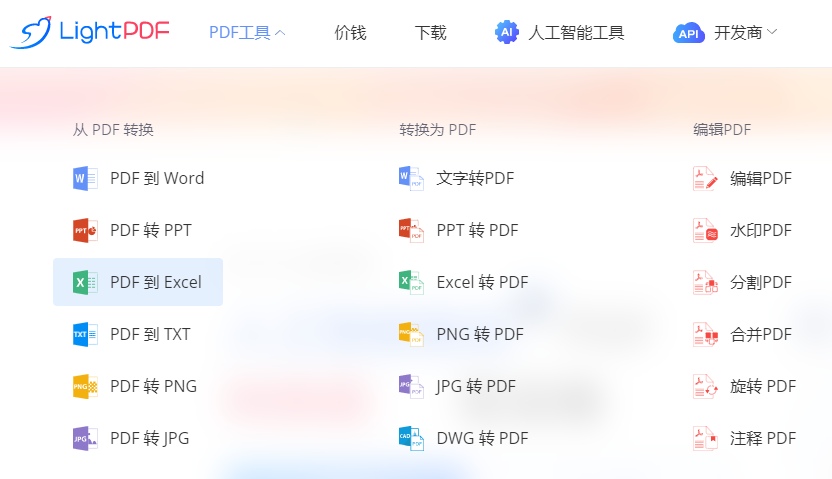Open the 分割PDF tool link
832x479 pixels.
761,282
